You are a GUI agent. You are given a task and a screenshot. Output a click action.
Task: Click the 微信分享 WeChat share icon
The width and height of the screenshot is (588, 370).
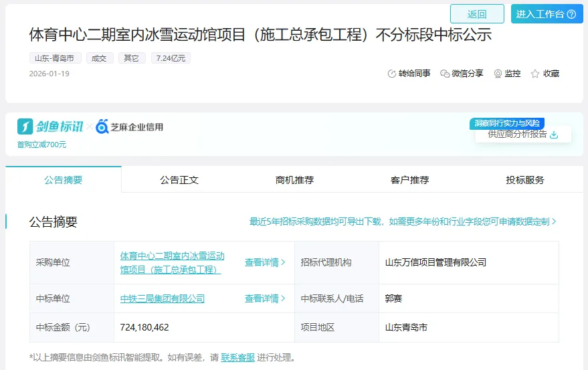click(445, 74)
